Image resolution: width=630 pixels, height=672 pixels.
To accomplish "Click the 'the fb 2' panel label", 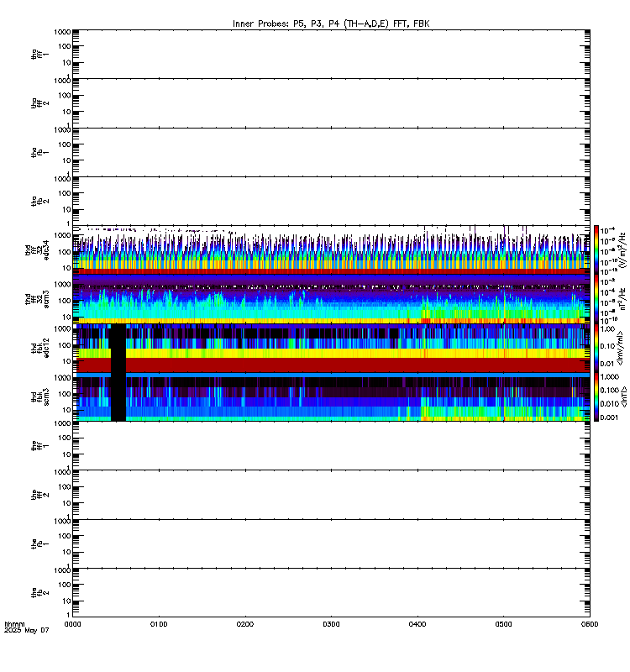I will click(x=39, y=593).
